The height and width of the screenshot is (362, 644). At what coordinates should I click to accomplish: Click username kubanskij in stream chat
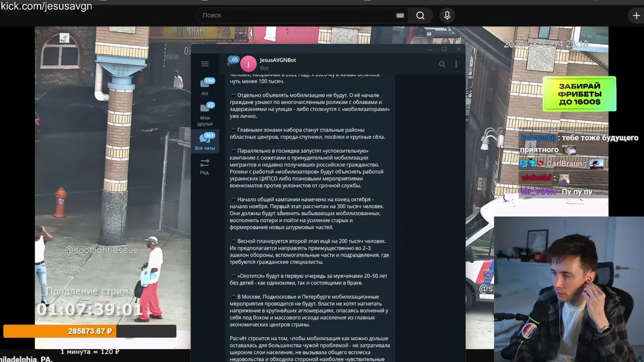[x=538, y=138]
